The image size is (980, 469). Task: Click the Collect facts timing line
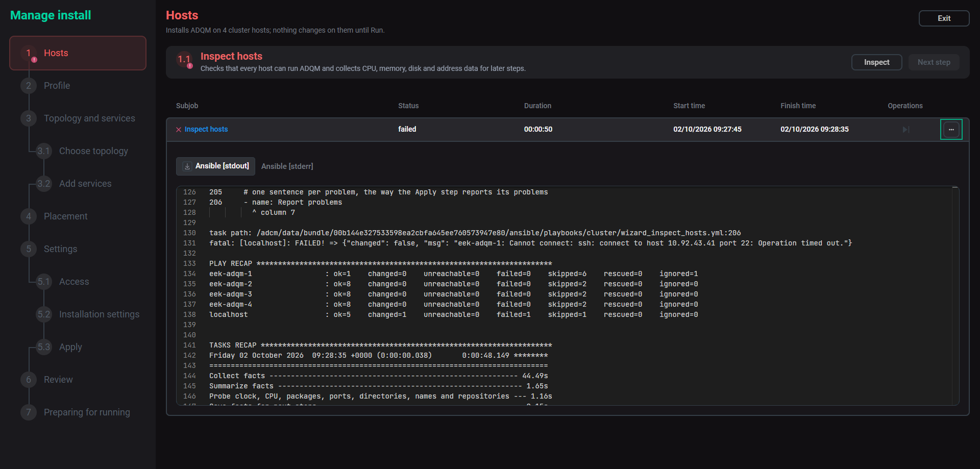point(379,376)
